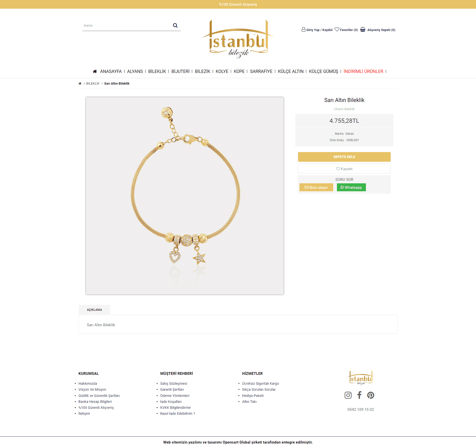Focus the Arama search input field
This screenshot has width=476, height=448.
(126, 26)
